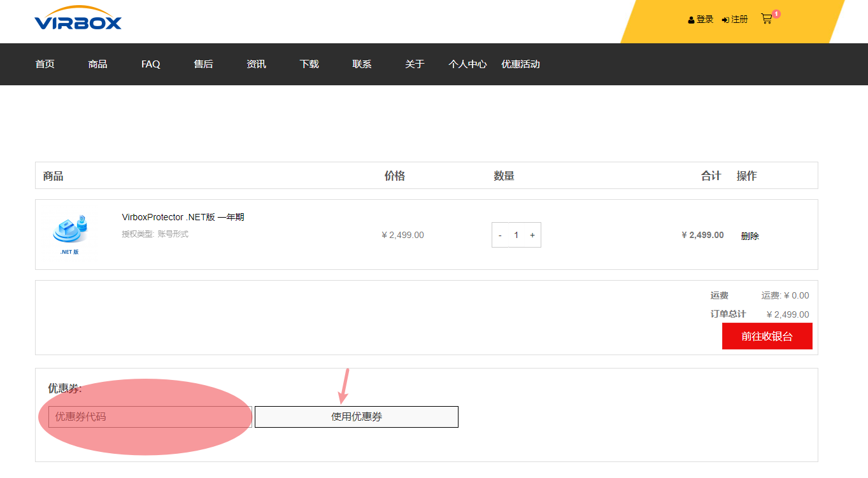Image resolution: width=868 pixels, height=478 pixels.
Task: Open VirboxProtector .NET版 一年期 product link
Action: [x=183, y=217]
